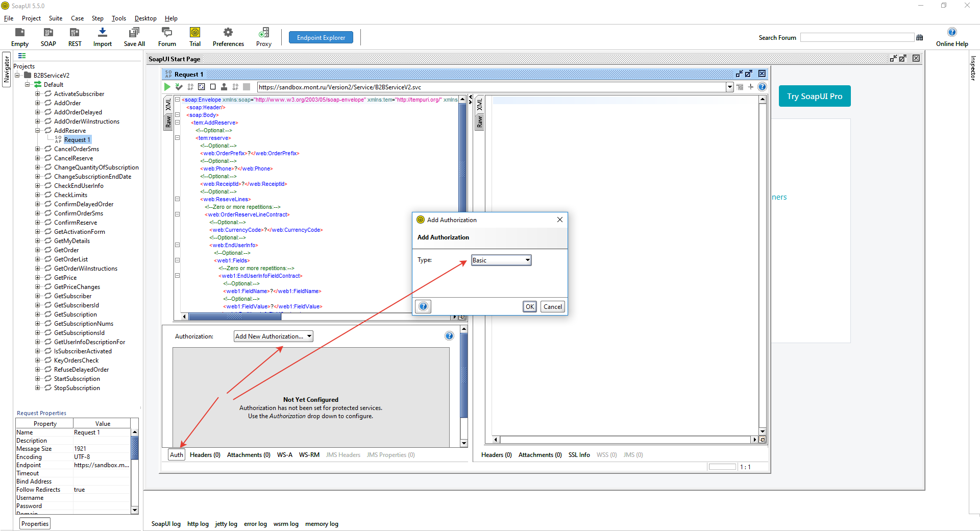Click the Try SoapUI Pro button
This screenshot has height=531, width=980.
[x=814, y=96]
